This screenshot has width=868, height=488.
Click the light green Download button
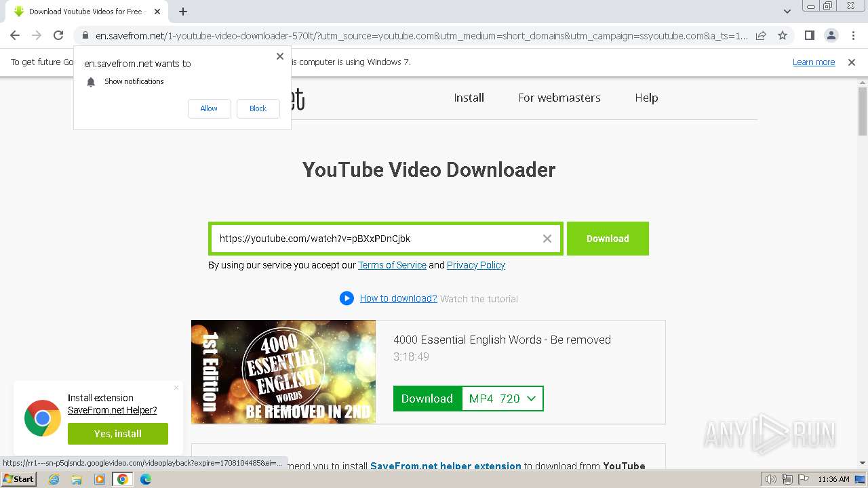pyautogui.click(x=608, y=239)
